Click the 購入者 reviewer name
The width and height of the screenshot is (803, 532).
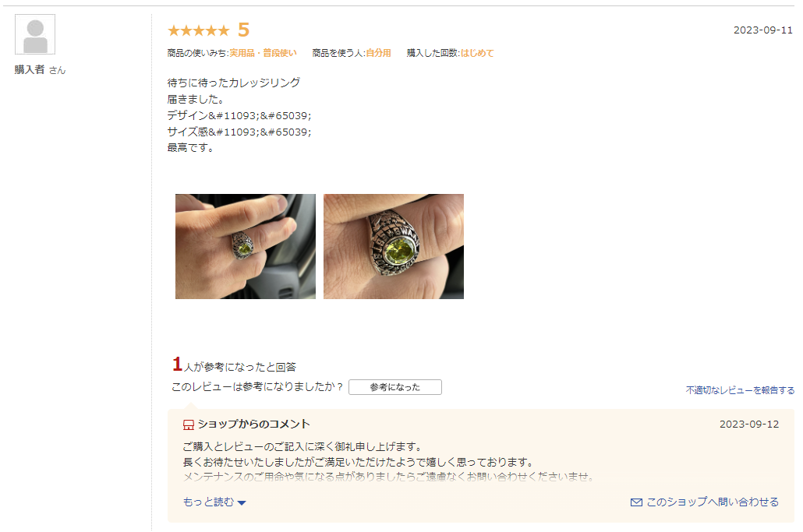[29, 69]
